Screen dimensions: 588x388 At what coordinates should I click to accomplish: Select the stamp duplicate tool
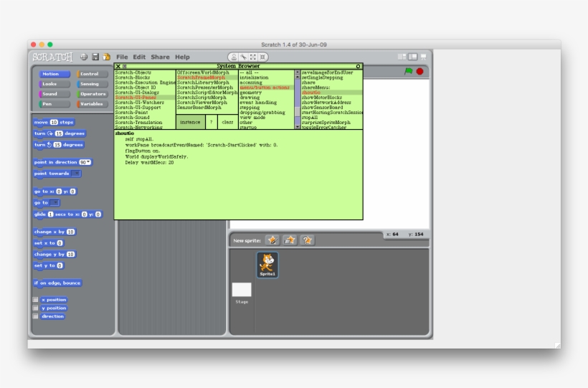point(234,57)
